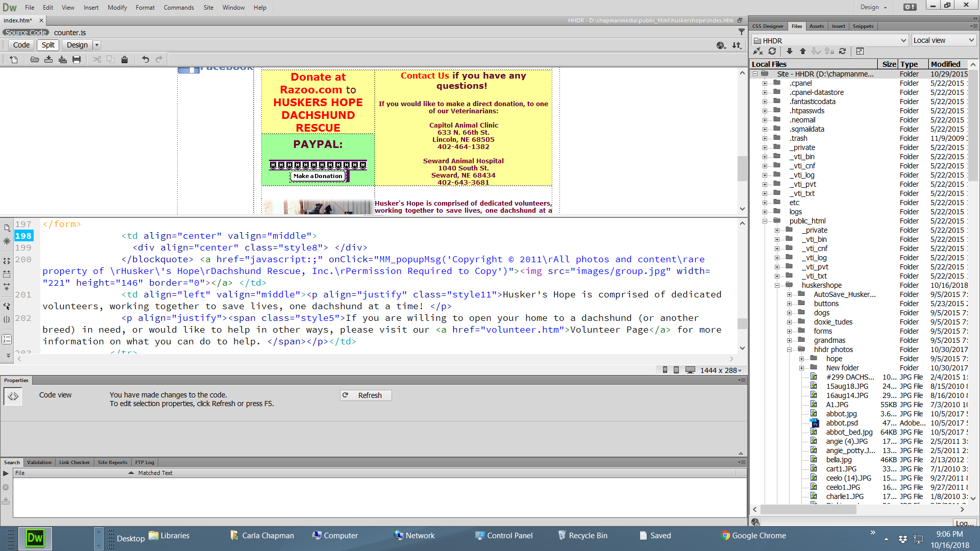Open the Format menu

[145, 7]
